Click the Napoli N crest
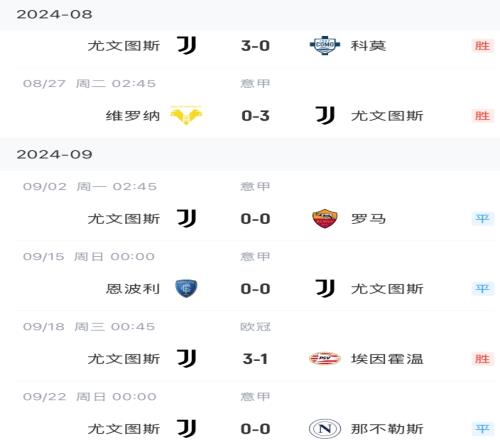 click(325, 429)
